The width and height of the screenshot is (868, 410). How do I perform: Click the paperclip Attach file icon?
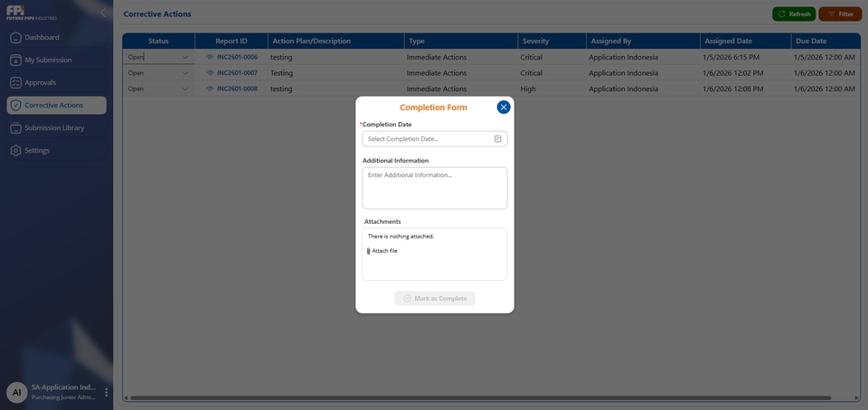369,251
